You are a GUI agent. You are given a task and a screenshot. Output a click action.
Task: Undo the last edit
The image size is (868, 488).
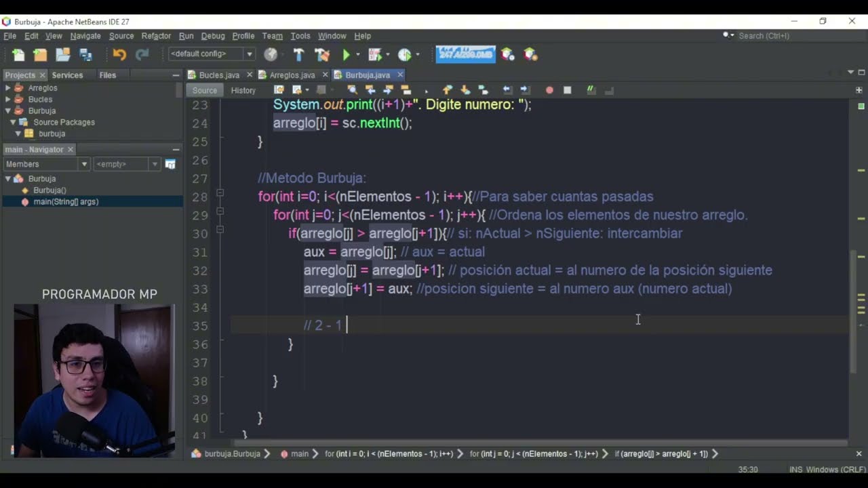coord(119,55)
